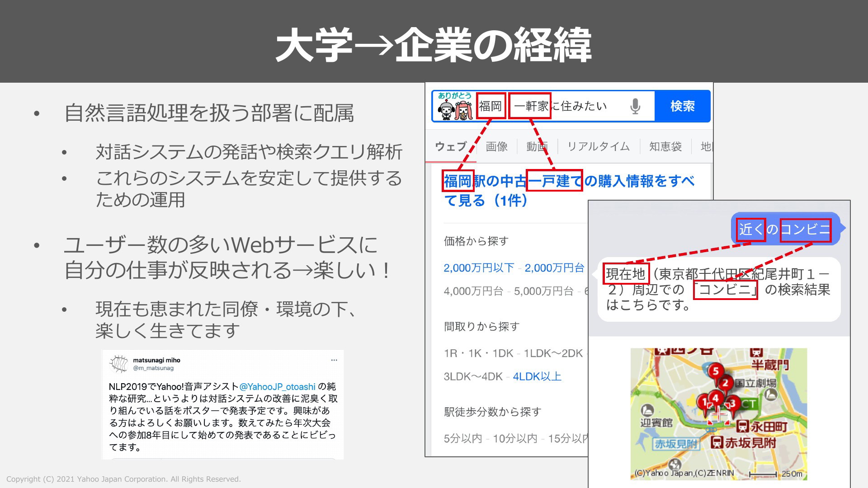The width and height of the screenshot is (868, 488).
Task: Click map pin number 2
Action: click(726, 384)
